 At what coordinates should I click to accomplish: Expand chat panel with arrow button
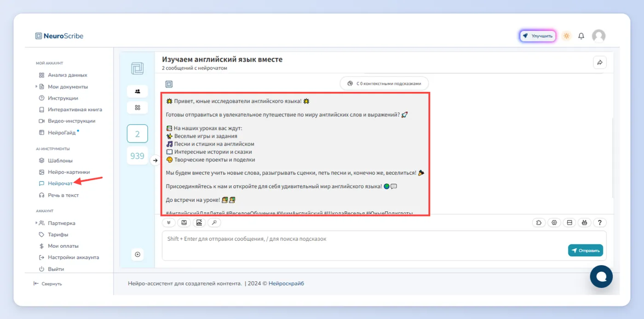155,160
